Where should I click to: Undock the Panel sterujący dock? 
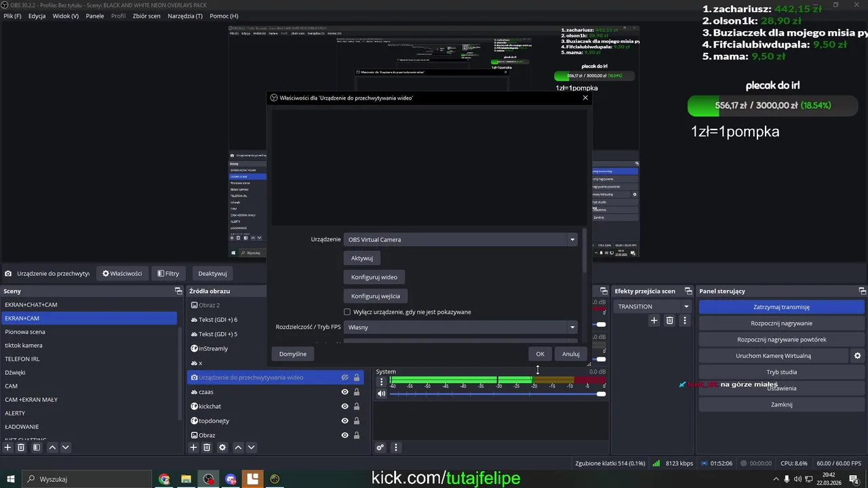coord(862,291)
